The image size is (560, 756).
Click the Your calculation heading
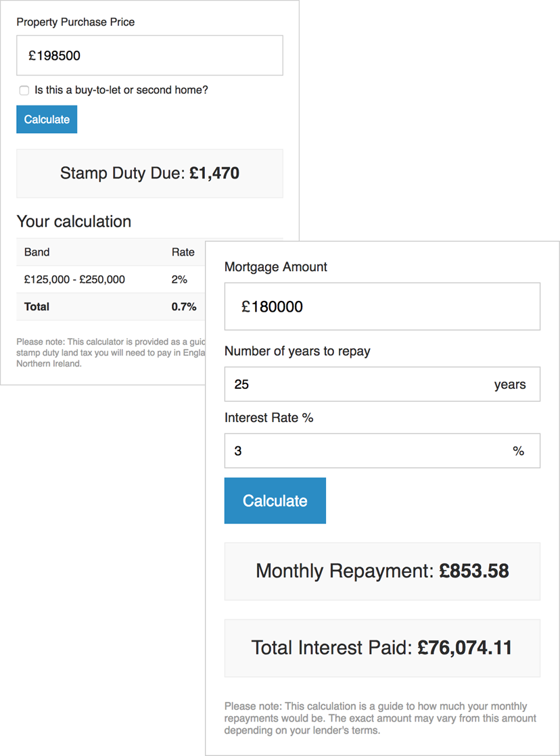[73, 221]
